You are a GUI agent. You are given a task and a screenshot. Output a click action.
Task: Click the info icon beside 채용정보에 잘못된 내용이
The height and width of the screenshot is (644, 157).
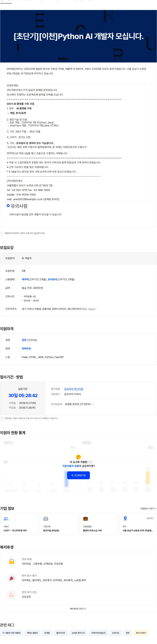[2, 233]
